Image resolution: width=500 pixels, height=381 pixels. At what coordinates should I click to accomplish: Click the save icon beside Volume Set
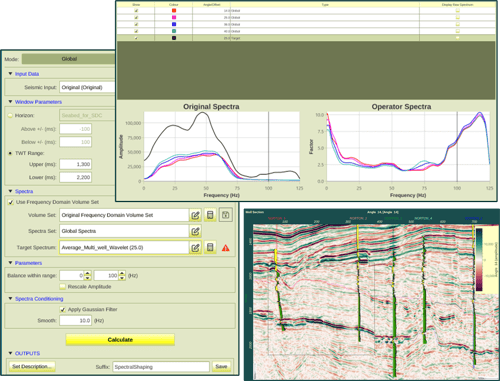(225, 215)
